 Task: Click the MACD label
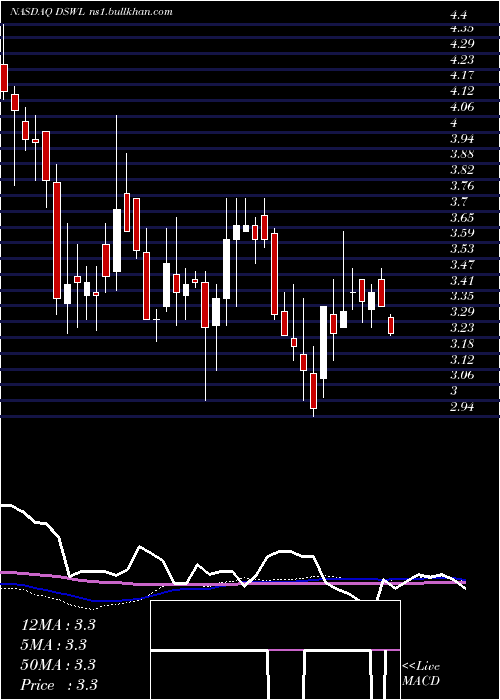421,681
